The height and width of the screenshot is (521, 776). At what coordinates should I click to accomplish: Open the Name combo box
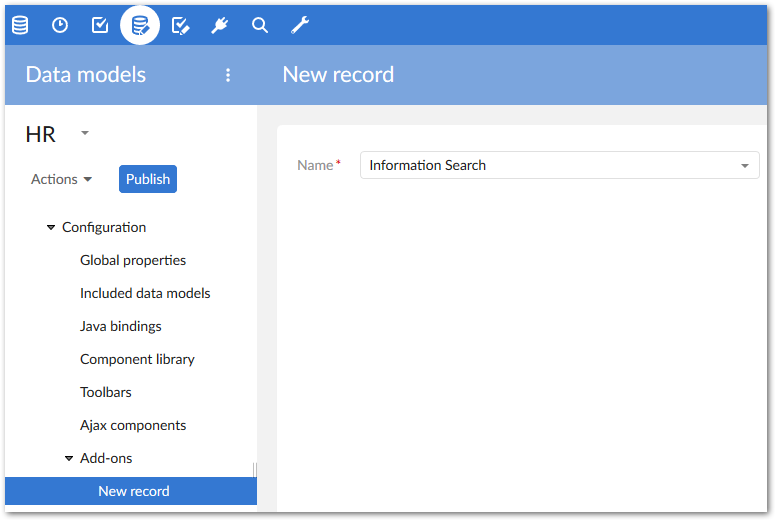coord(559,165)
